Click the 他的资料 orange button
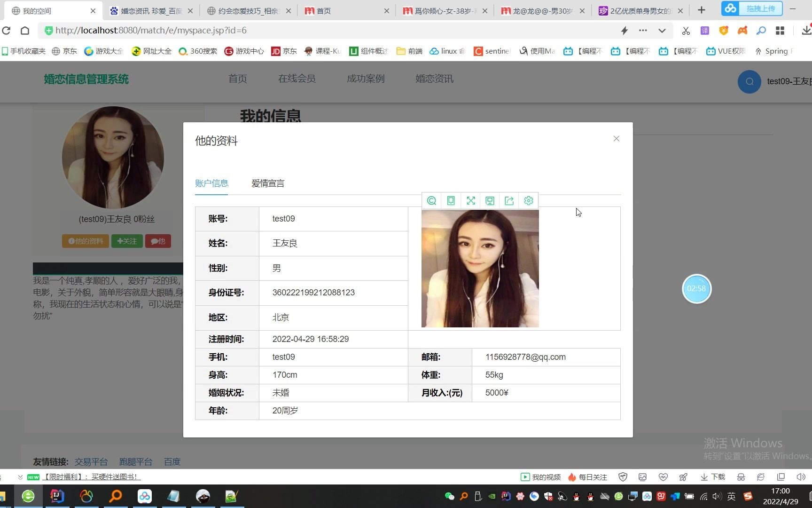812x508 pixels. [x=86, y=241]
